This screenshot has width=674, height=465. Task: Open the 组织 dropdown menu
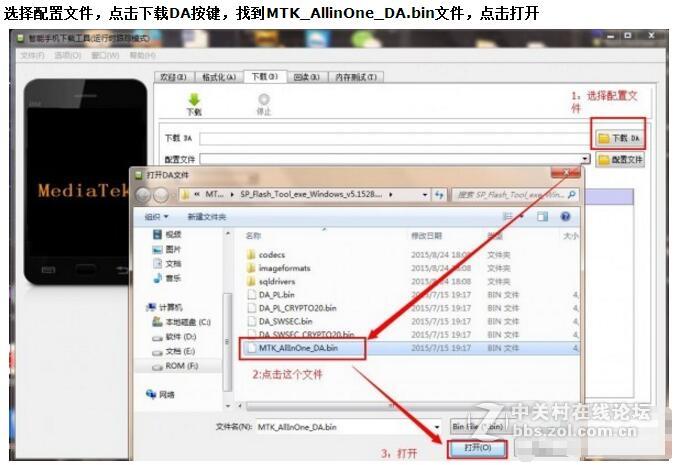coord(156,217)
